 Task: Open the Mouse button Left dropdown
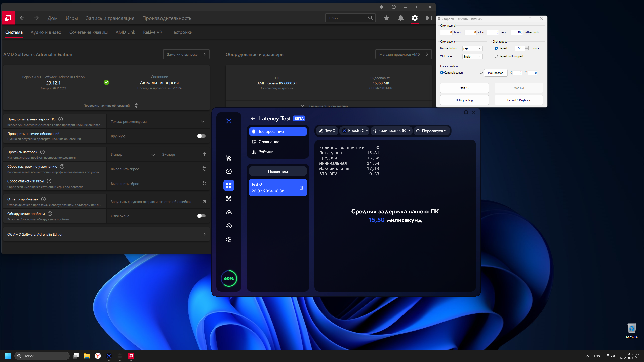pyautogui.click(x=472, y=49)
